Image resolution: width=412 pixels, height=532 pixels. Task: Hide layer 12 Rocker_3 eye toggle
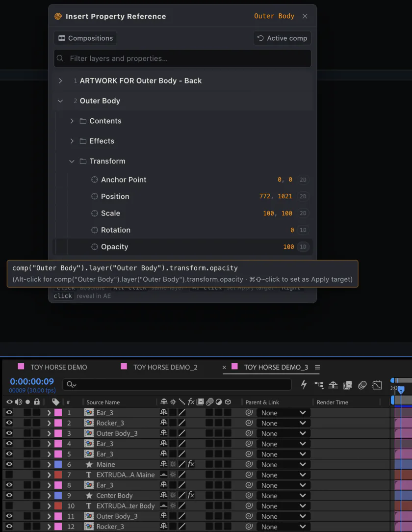[x=9, y=527]
